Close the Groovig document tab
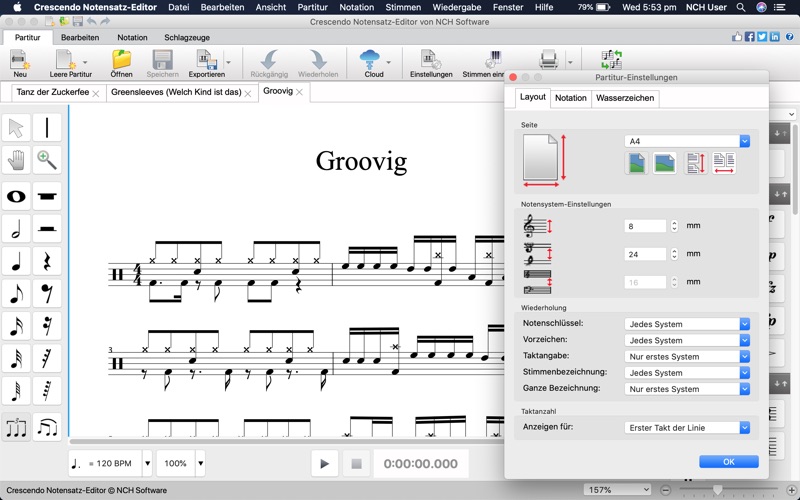The image size is (800, 500). tap(299, 92)
